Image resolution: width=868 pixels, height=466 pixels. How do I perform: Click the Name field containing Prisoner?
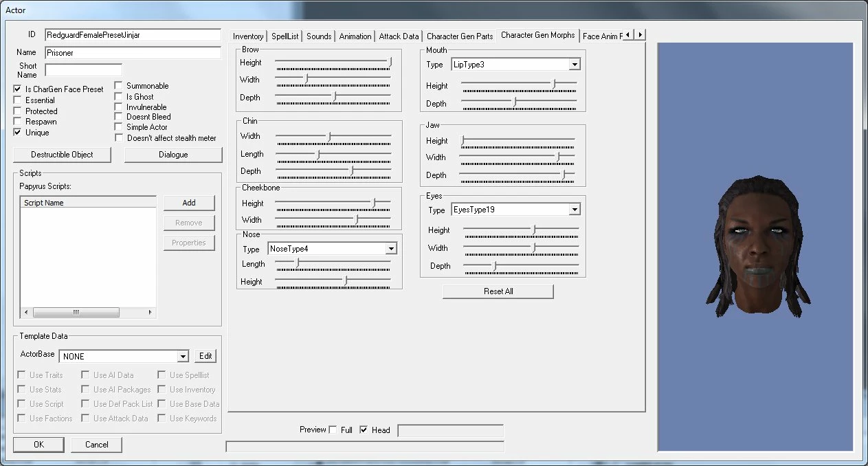[x=133, y=52]
